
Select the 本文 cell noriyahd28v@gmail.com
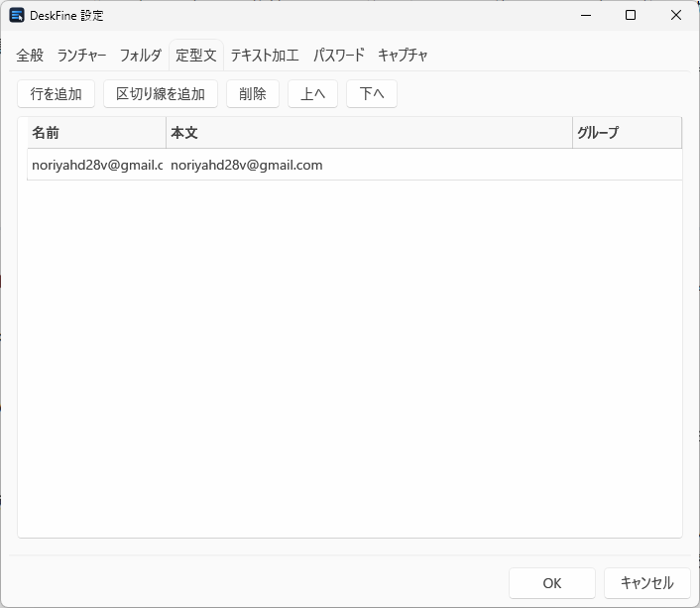point(369,165)
